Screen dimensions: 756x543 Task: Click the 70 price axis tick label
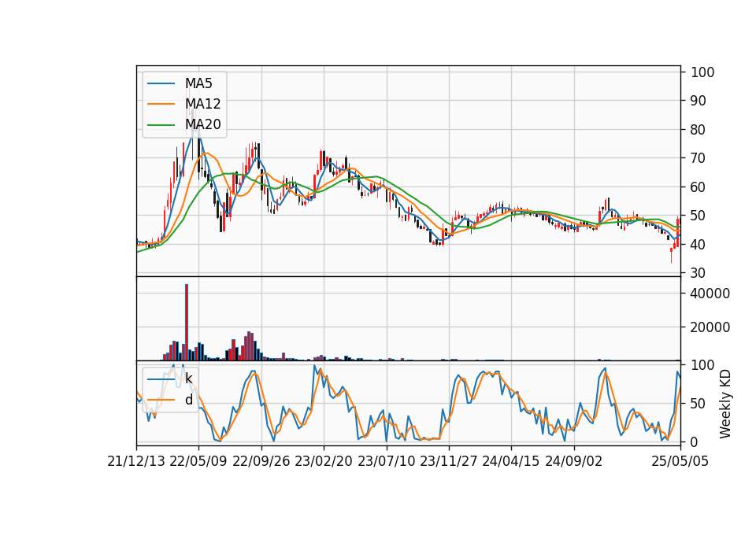coord(699,158)
